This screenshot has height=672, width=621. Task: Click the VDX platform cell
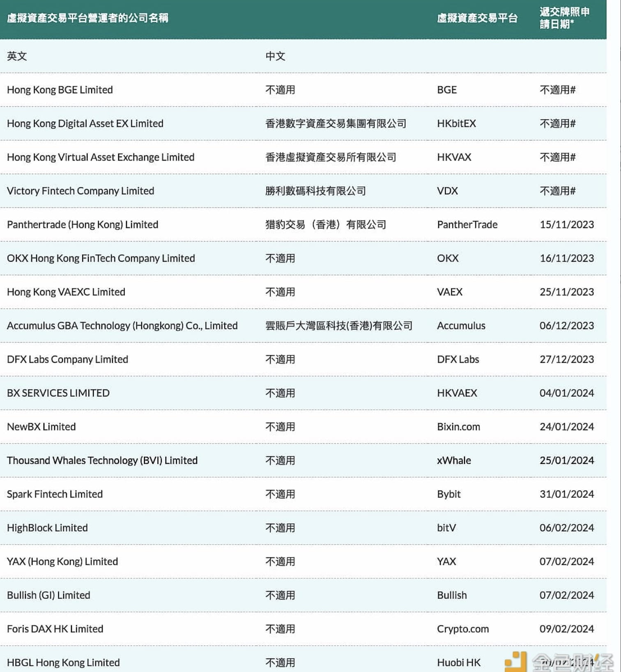(447, 191)
